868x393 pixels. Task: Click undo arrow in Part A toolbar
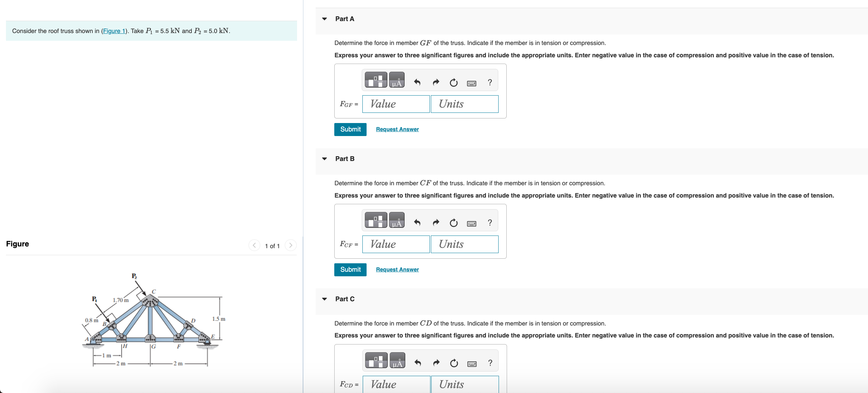pyautogui.click(x=417, y=82)
